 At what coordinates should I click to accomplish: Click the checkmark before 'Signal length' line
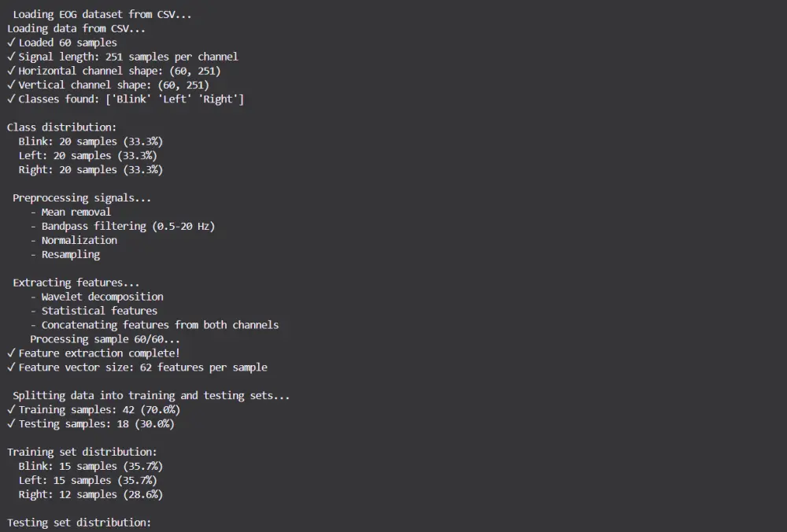[x=11, y=57]
